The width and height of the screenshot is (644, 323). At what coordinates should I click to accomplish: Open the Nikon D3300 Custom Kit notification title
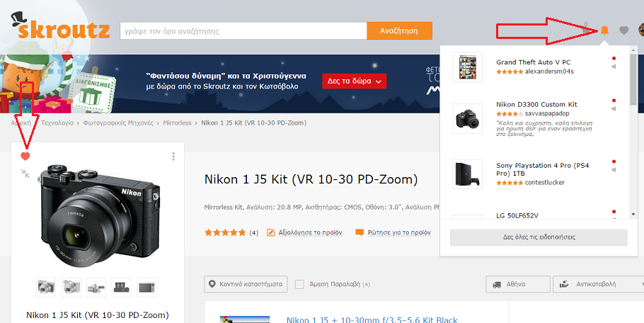tap(536, 104)
